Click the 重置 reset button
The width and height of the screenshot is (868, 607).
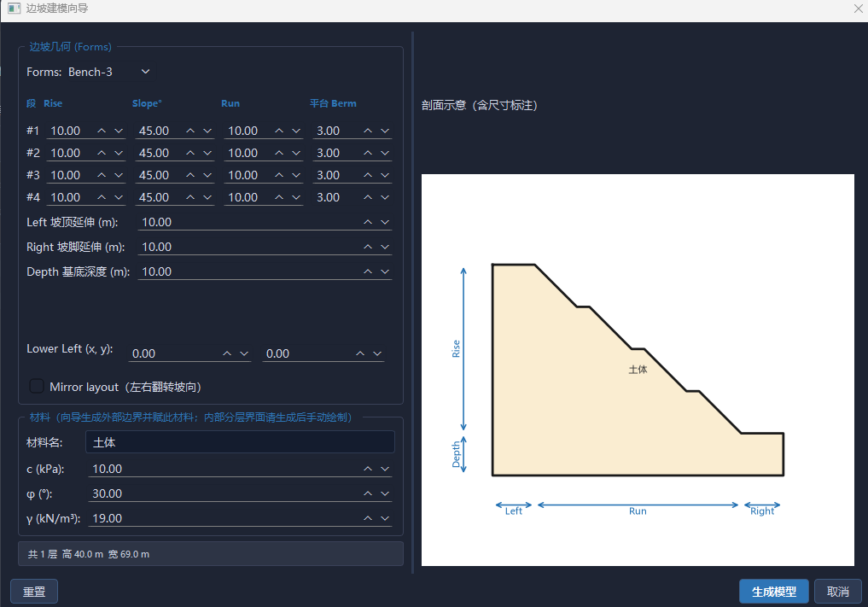34,592
